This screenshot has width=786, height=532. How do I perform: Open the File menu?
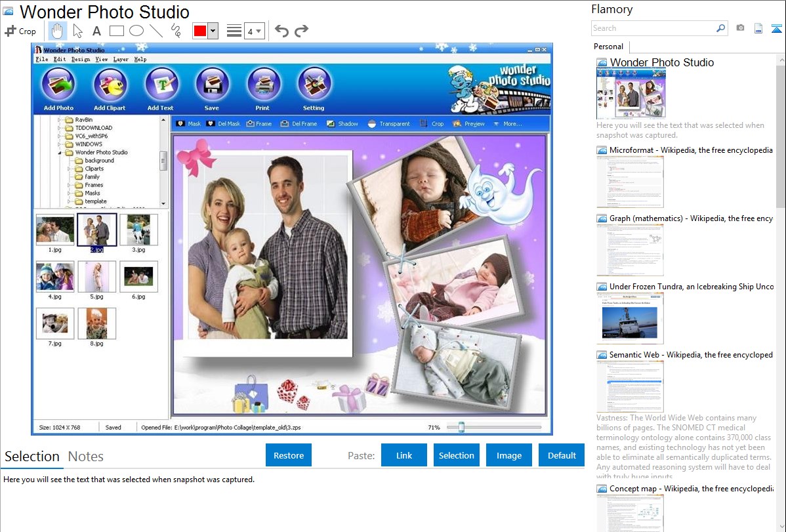pyautogui.click(x=41, y=59)
